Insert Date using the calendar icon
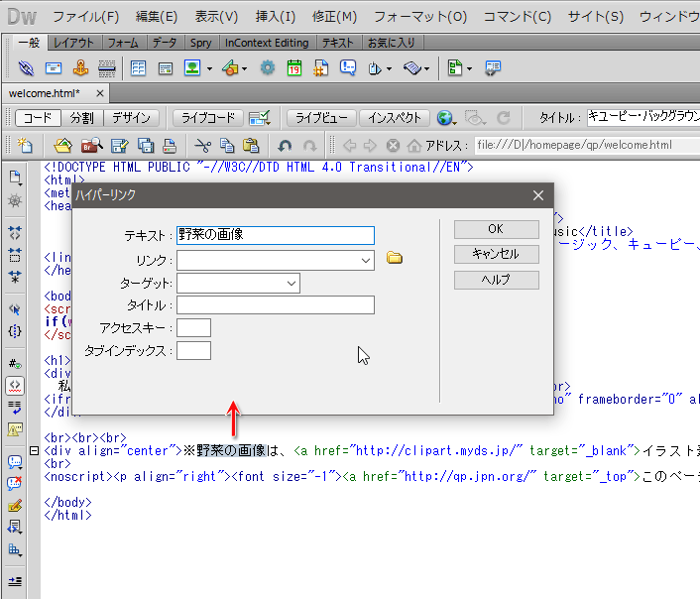Viewport: 700px width, 599px height. 294,67
